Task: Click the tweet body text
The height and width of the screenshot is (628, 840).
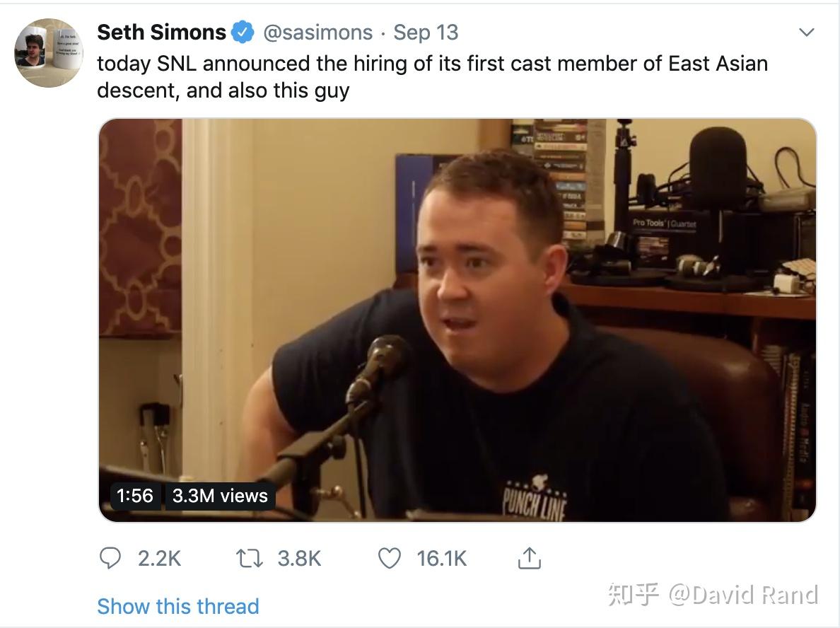Action: 432,77
